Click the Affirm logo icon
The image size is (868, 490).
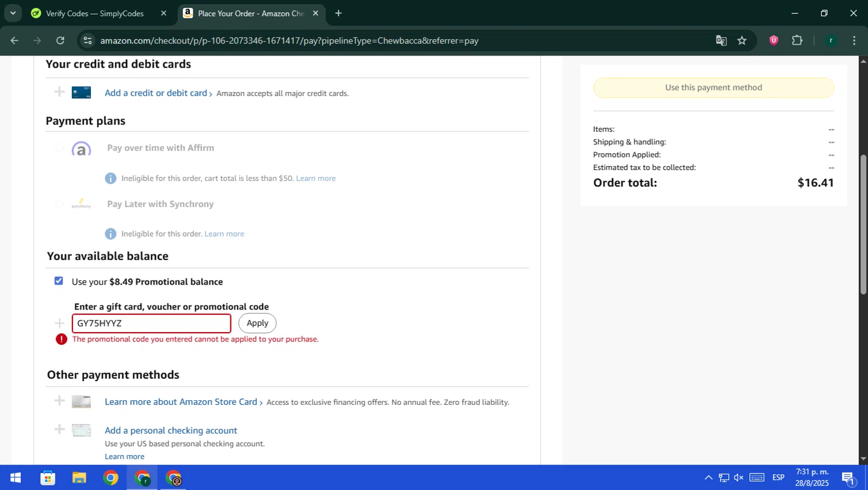coord(81,149)
